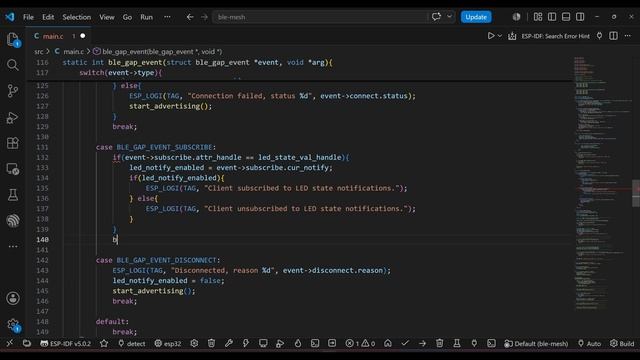The image size is (640, 360).
Task: Open the View menu
Action: (107, 17)
